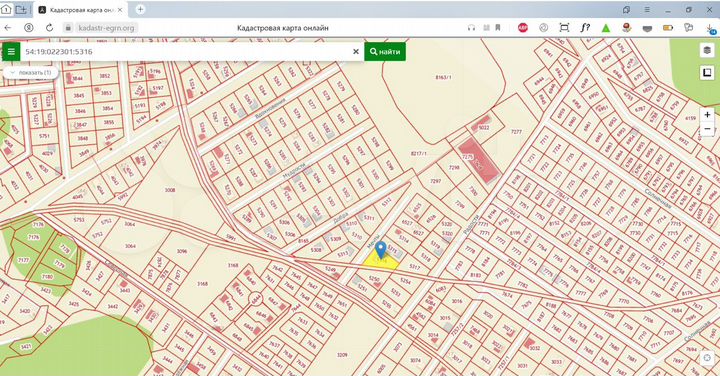Open a new browser tab
Image resolution: width=720 pixels, height=376 pixels.
click(x=141, y=9)
